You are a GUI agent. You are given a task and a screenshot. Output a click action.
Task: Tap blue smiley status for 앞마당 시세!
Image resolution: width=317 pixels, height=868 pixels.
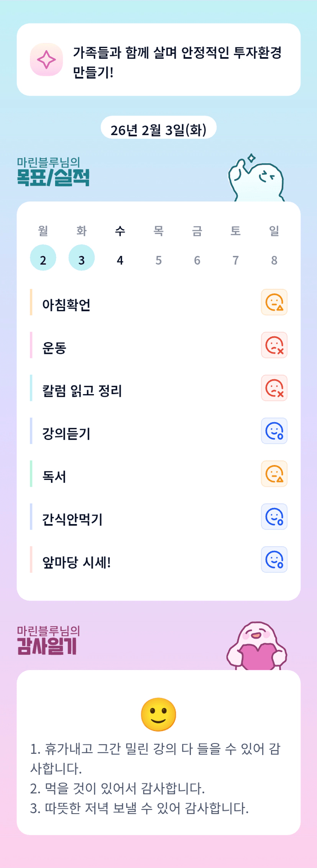point(274,560)
